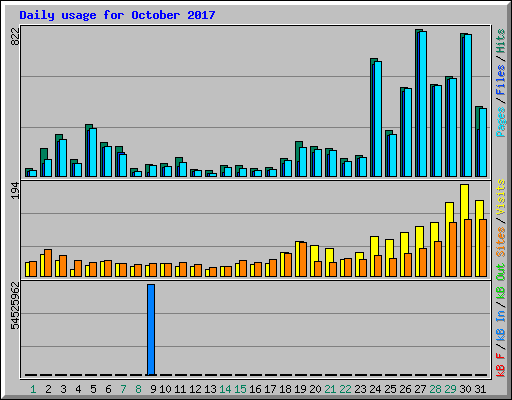Click day label 17 on the x-axis

click(270, 389)
